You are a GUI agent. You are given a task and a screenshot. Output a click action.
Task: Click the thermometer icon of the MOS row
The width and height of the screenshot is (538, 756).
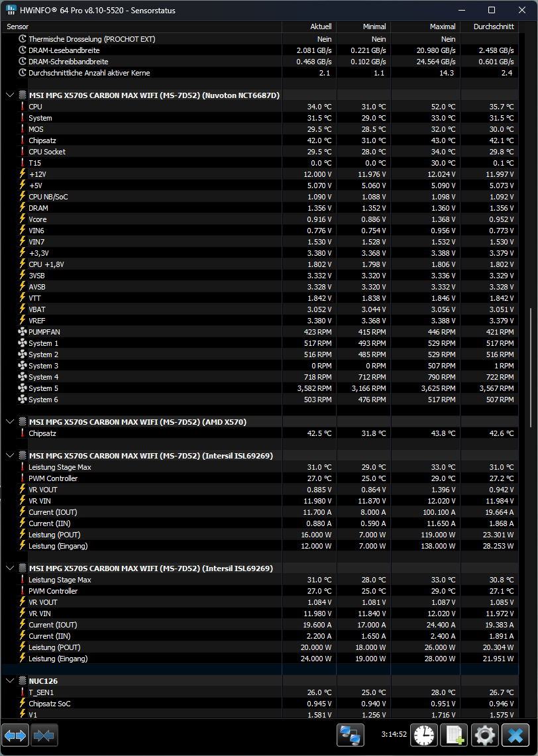point(22,129)
